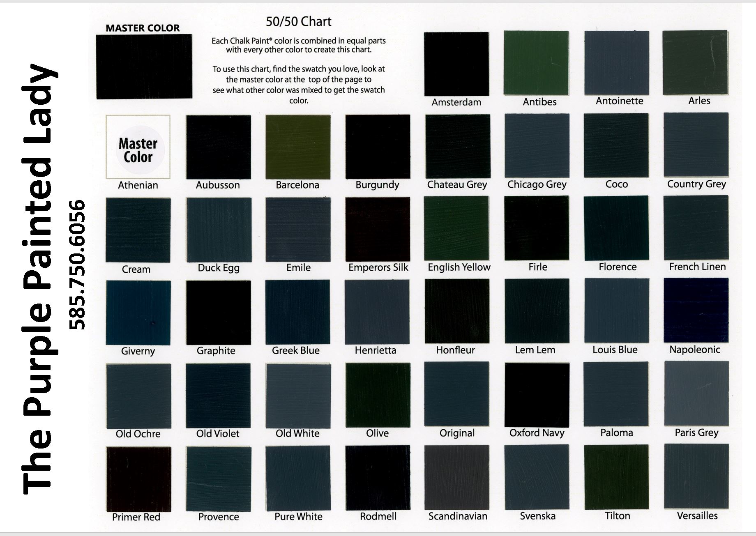Screen dimensions: 756x536
Task: Select the Original swatch
Action: [456, 394]
